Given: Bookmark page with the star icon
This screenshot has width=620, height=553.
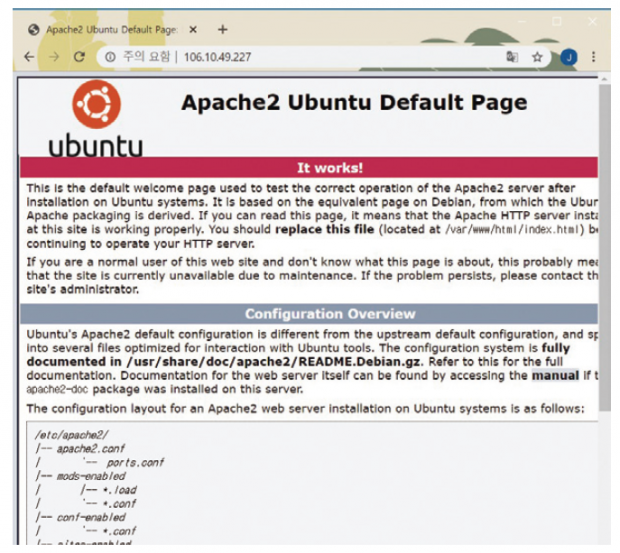Looking at the screenshot, I should pyautogui.click(x=537, y=57).
